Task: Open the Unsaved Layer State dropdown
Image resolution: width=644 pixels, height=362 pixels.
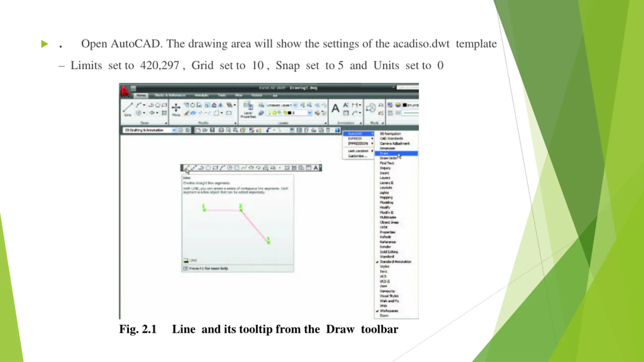Action: tap(295, 105)
